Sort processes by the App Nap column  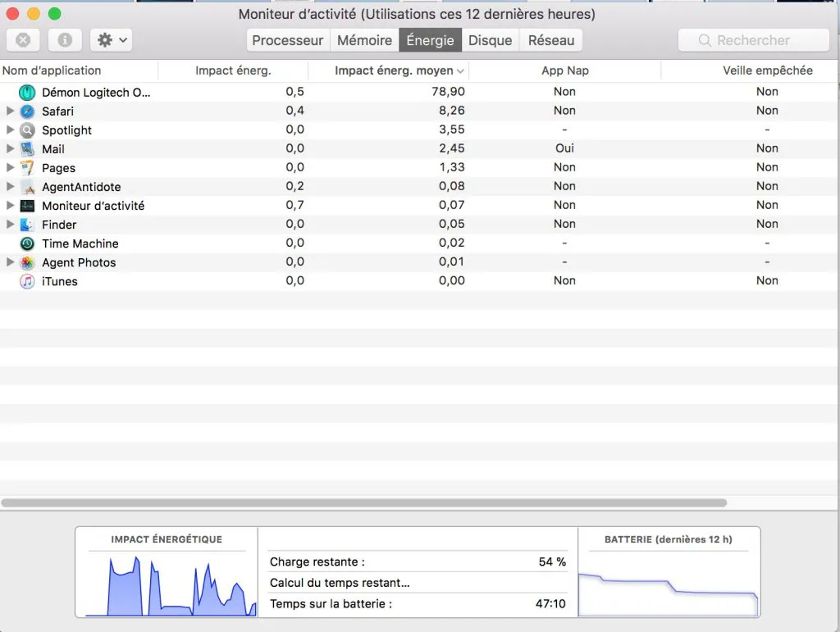[x=564, y=70]
